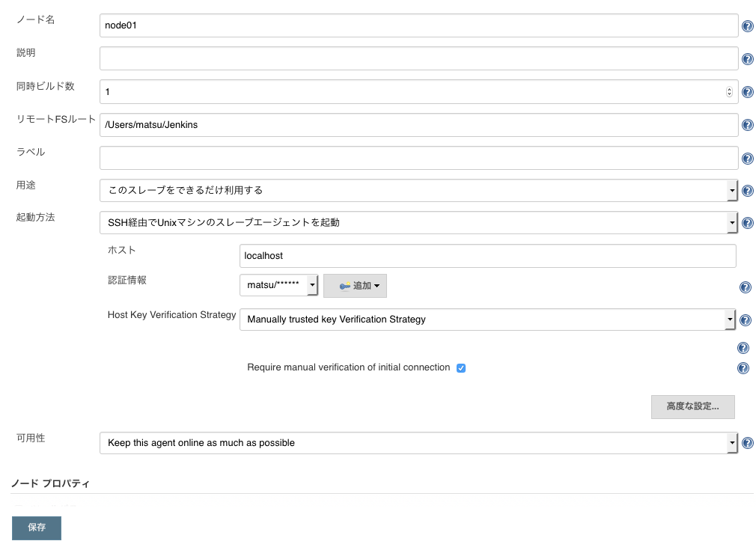Click into the ホスト localhost field
This screenshot has width=756, height=544.
coord(487,256)
